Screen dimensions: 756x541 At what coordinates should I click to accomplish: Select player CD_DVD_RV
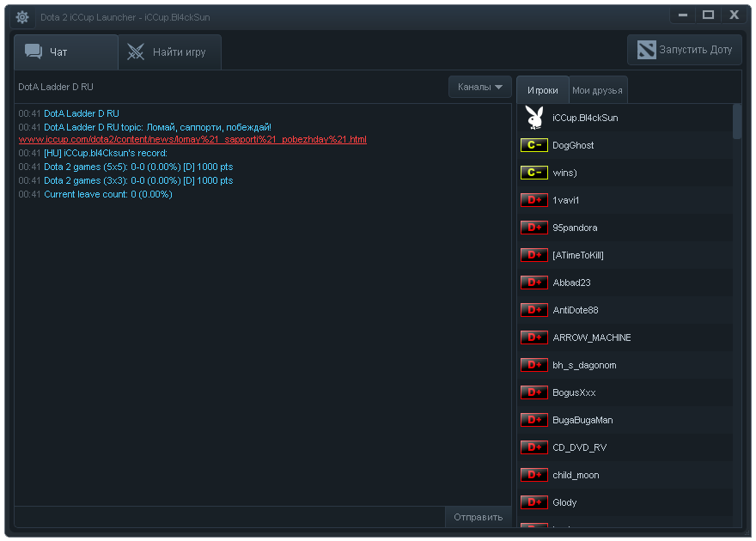pos(625,447)
